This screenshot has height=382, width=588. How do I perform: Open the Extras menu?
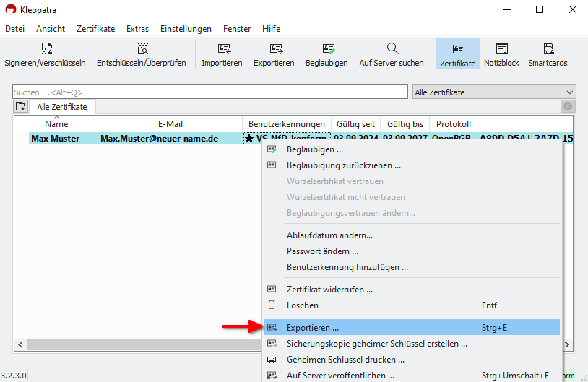(138, 29)
